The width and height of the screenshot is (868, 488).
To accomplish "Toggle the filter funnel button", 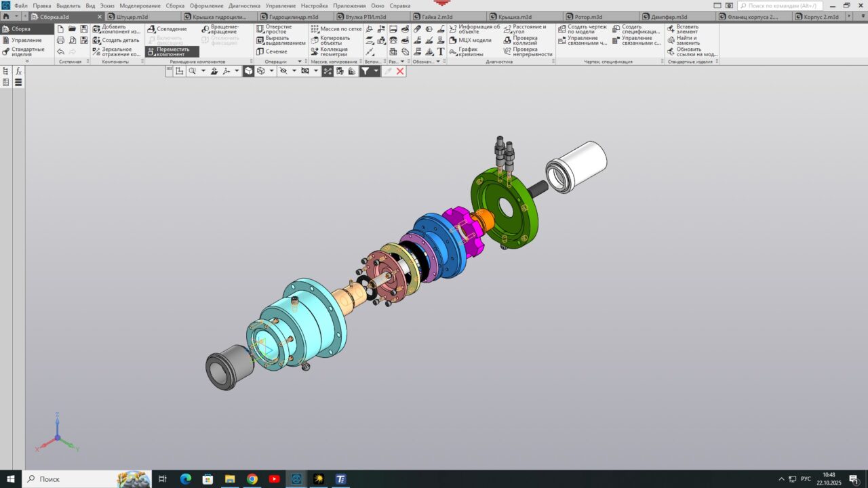I will [366, 70].
